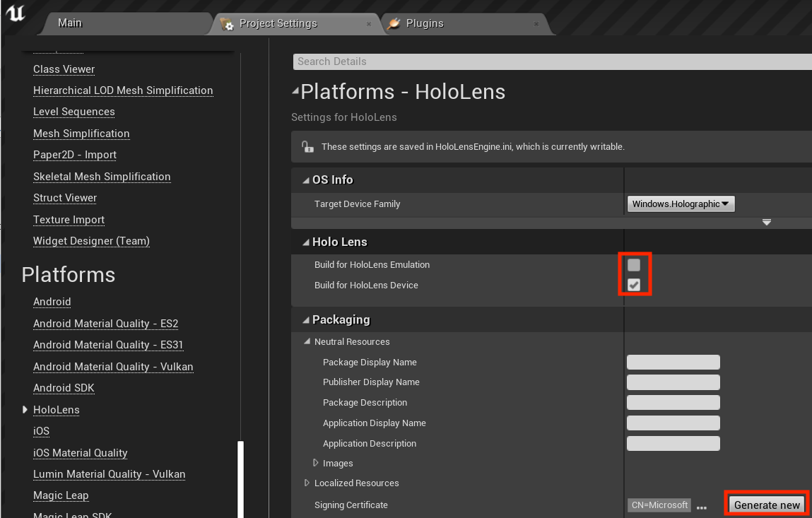Open Android Material Quality - Vulkan
This screenshot has height=518, width=812.
[x=113, y=367]
